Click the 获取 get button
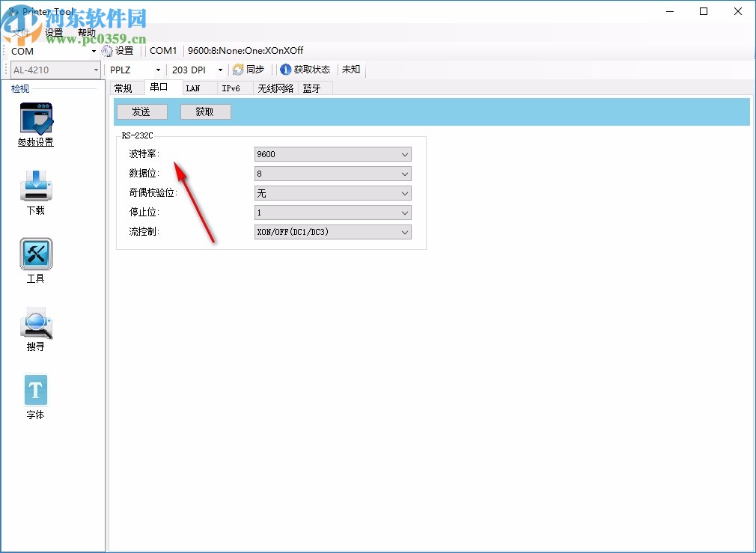756x553 pixels. tap(205, 111)
